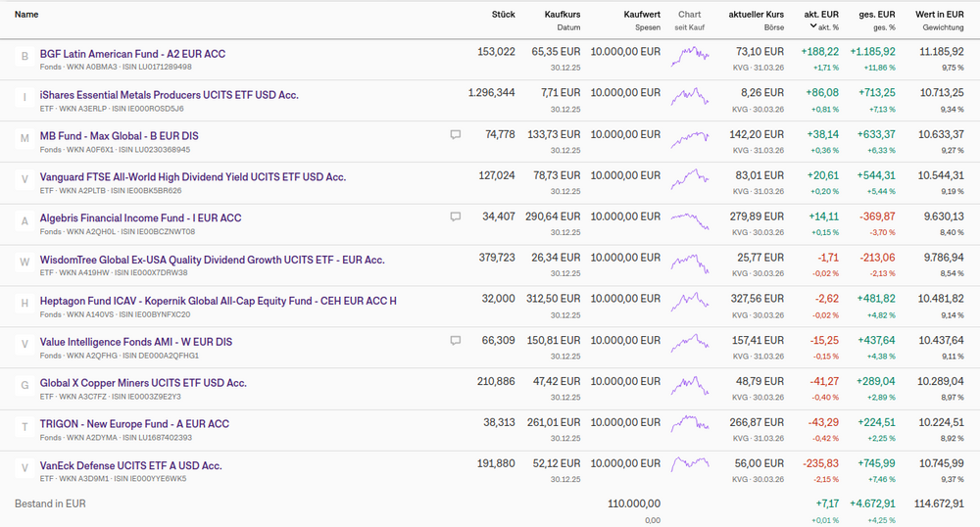Viewport: 980px width, 527px height.
Task: Open sparkline chart for Algebris Financial Income Fund
Action: point(690,221)
